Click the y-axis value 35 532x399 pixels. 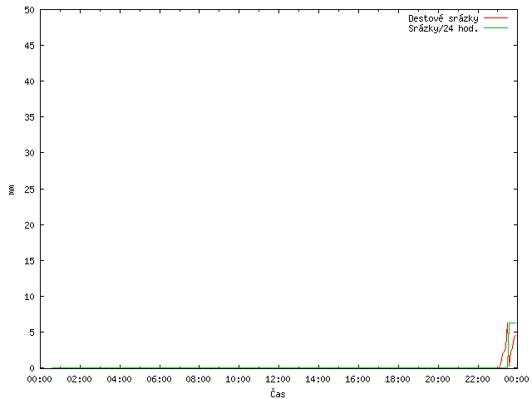point(30,117)
